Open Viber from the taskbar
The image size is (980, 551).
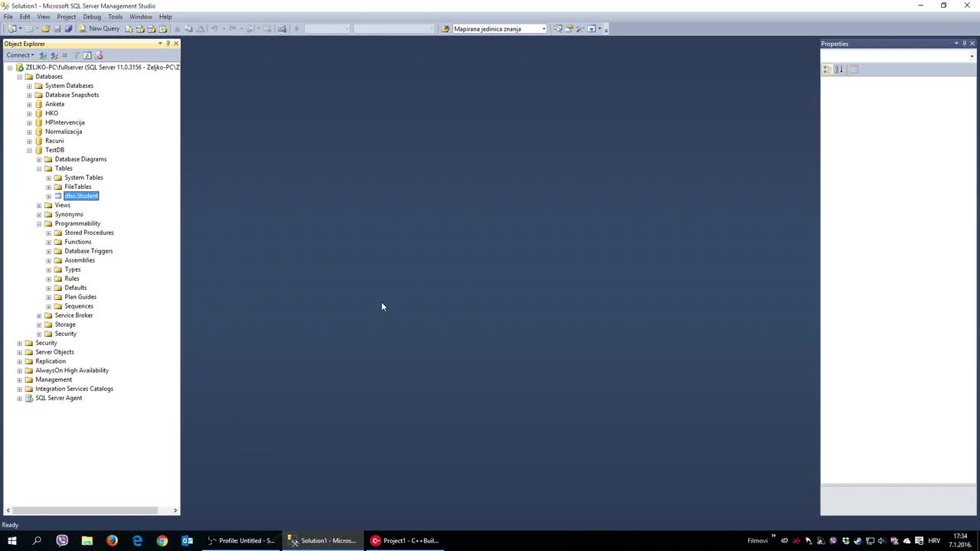(x=62, y=540)
